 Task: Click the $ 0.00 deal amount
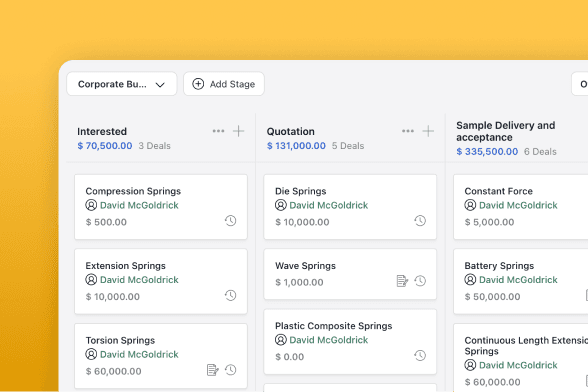point(290,357)
